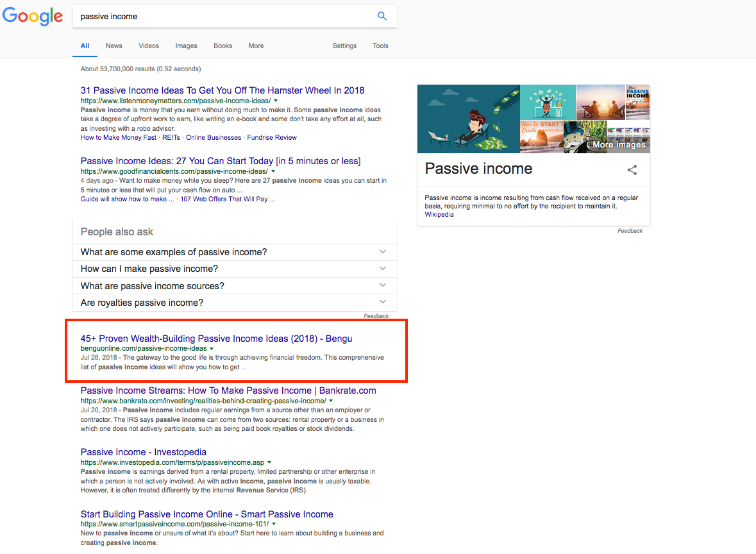
Task: Click the Google logo
Action: pos(32,16)
